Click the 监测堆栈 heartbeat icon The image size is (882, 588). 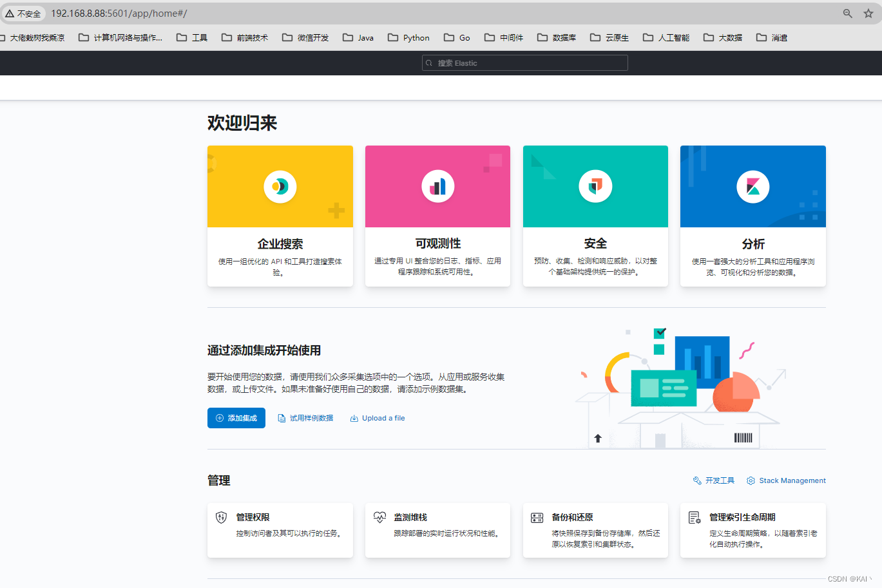[379, 517]
